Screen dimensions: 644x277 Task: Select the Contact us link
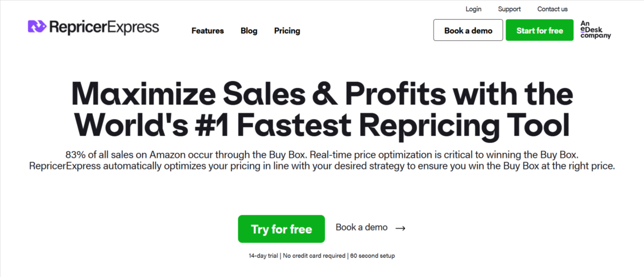(552, 9)
